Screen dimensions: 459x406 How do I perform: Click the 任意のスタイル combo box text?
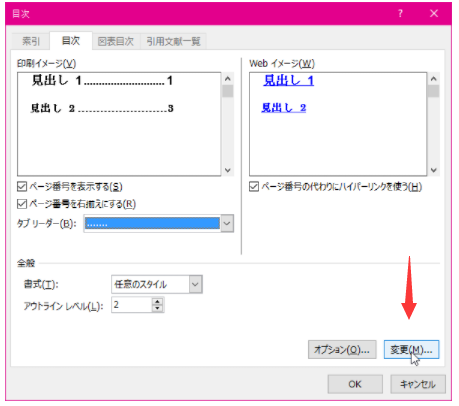pyautogui.click(x=140, y=284)
